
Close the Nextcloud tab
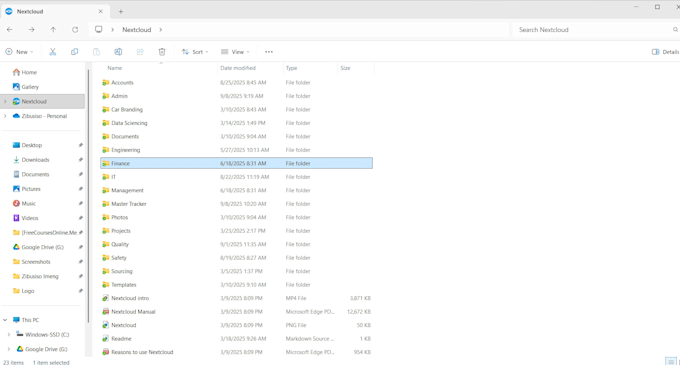[101, 11]
